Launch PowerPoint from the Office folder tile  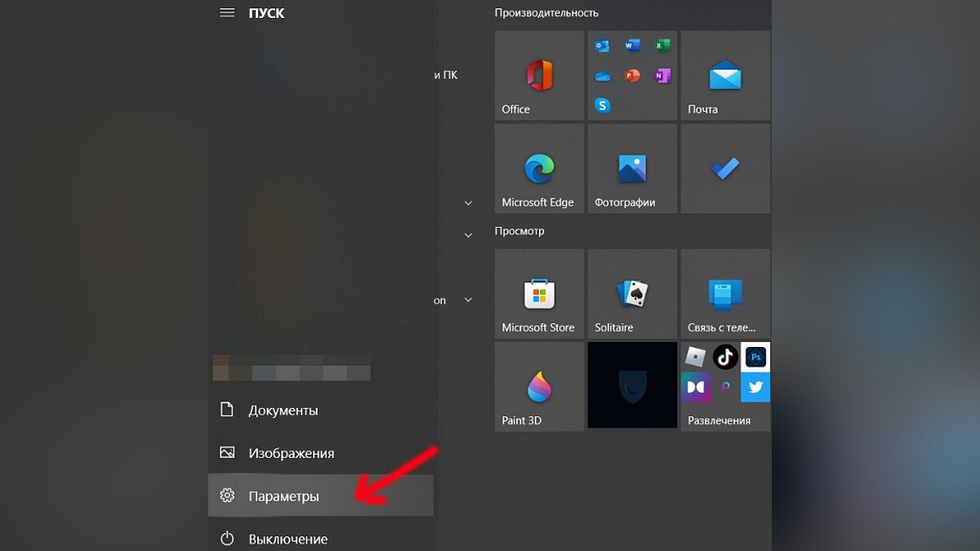click(x=632, y=76)
